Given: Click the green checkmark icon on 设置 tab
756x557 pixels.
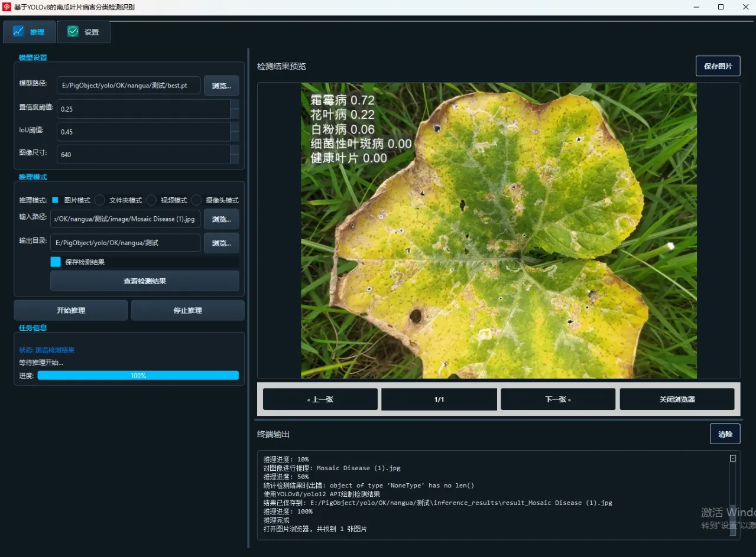Looking at the screenshot, I should 73,32.
